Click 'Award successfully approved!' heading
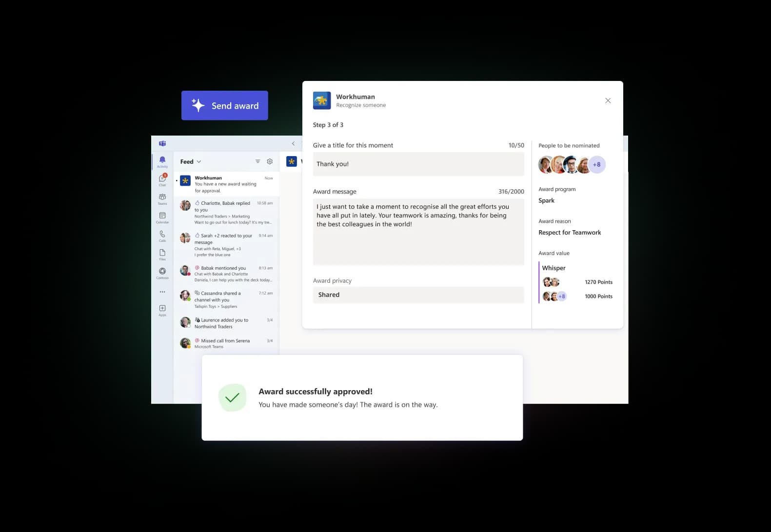The width and height of the screenshot is (771, 532). coord(316,392)
